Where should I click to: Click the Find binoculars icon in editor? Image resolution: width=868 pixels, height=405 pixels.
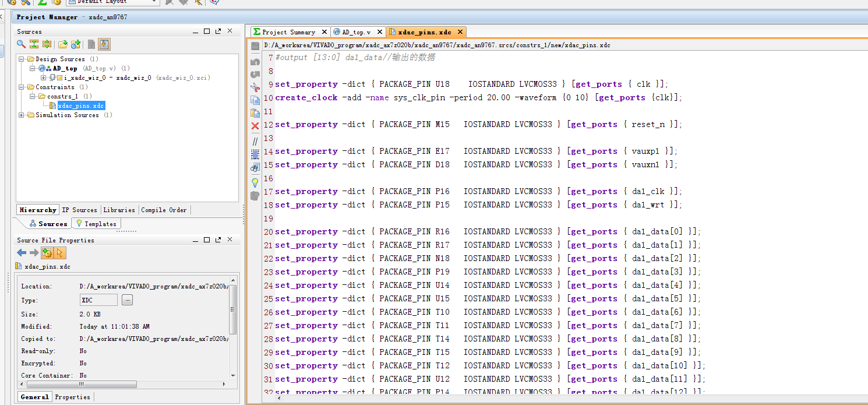(x=255, y=168)
